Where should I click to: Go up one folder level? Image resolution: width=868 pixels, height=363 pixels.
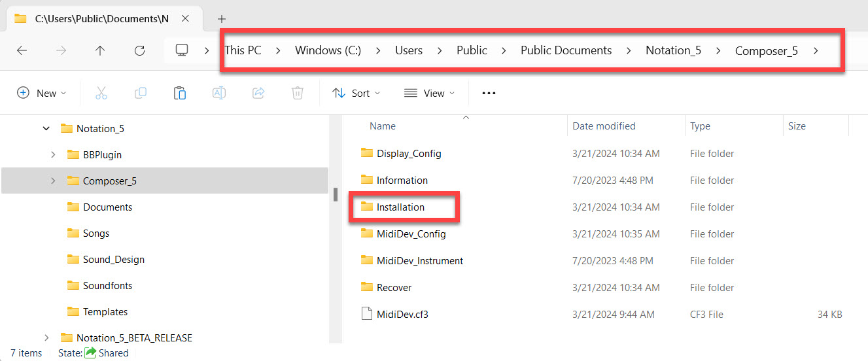(100, 50)
